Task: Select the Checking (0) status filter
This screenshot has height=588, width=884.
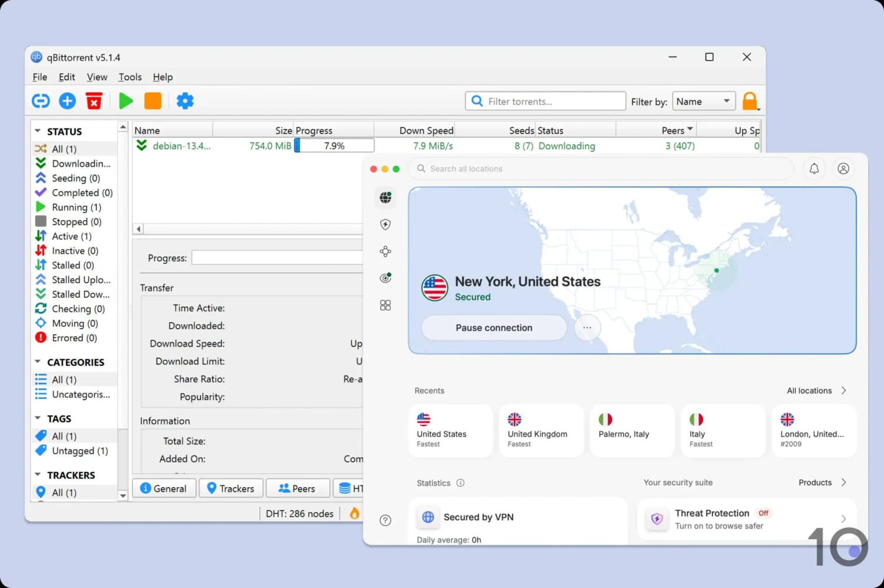Action: (x=75, y=309)
